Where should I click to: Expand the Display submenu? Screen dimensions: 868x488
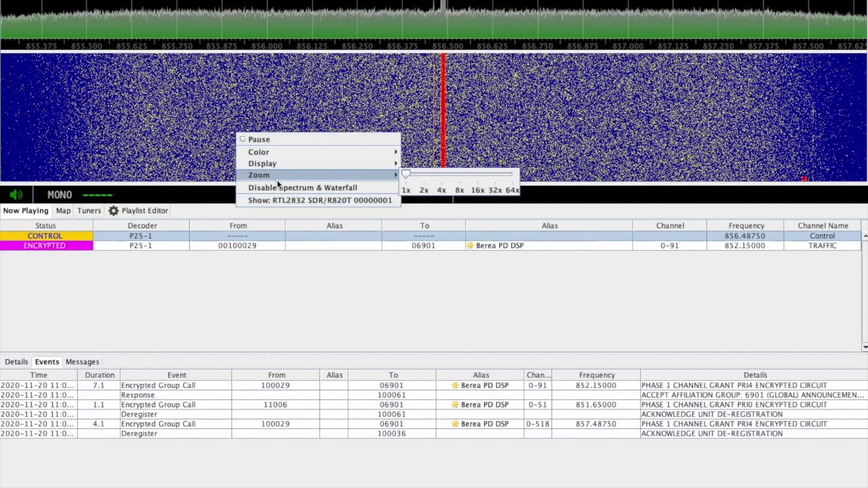319,163
